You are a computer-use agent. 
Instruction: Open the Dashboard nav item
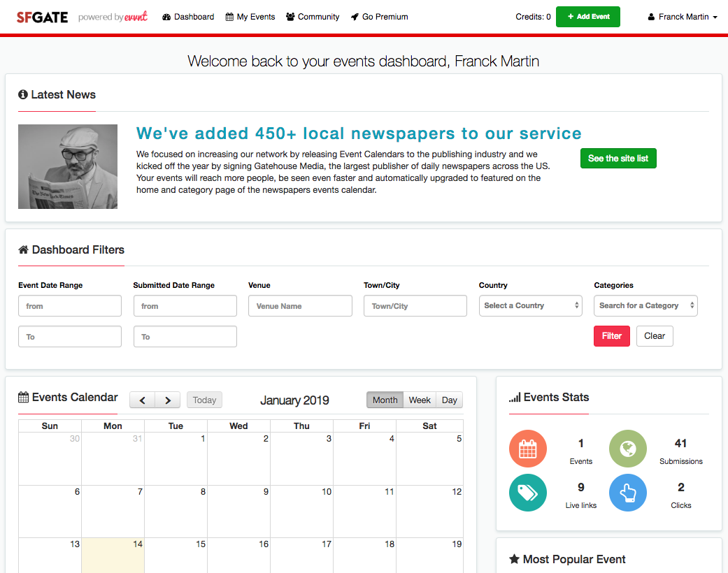point(188,17)
